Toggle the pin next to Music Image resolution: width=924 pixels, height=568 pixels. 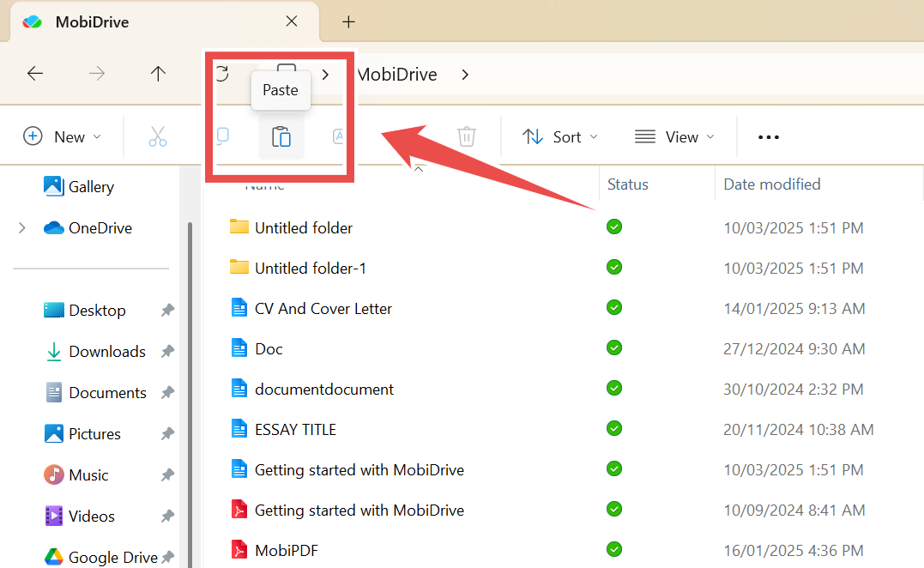click(x=167, y=475)
